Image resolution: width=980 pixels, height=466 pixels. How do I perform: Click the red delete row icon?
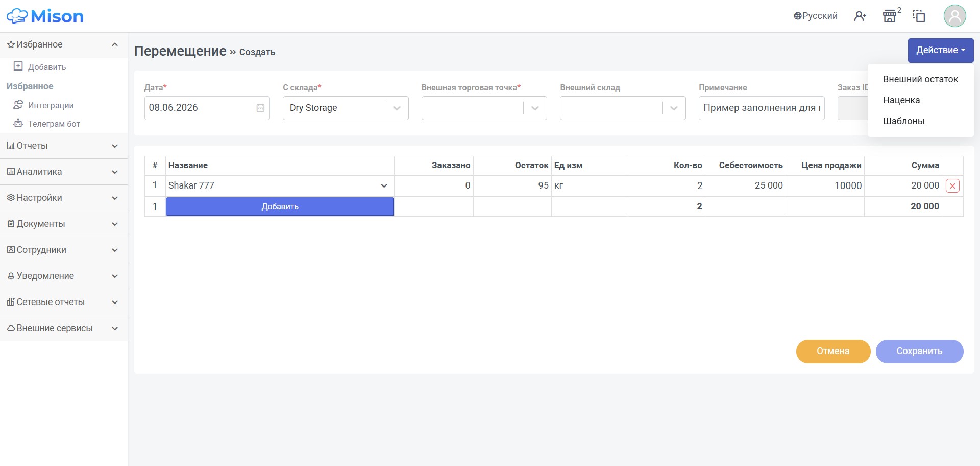[x=952, y=186]
